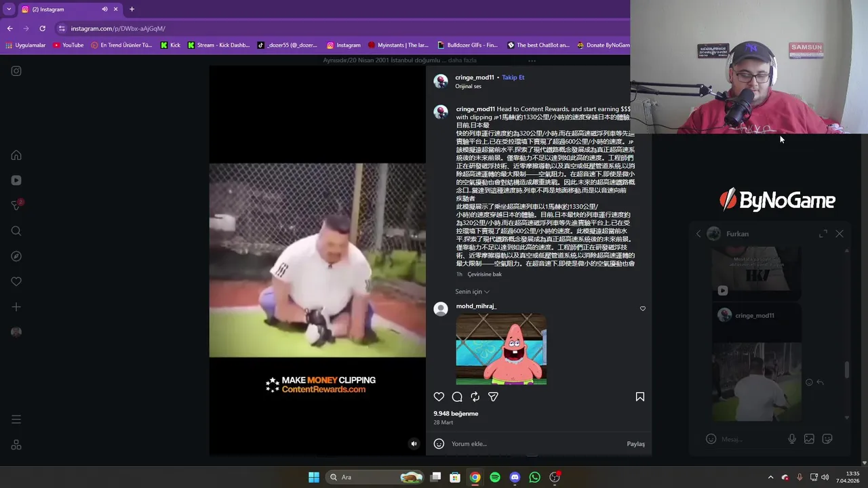
Task: Open Search icon in Instagram sidebar
Action: tap(16, 231)
